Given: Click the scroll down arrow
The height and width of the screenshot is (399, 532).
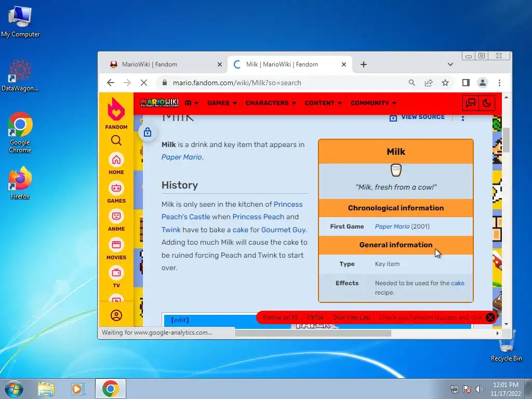Looking at the screenshot, I should (x=506, y=324).
